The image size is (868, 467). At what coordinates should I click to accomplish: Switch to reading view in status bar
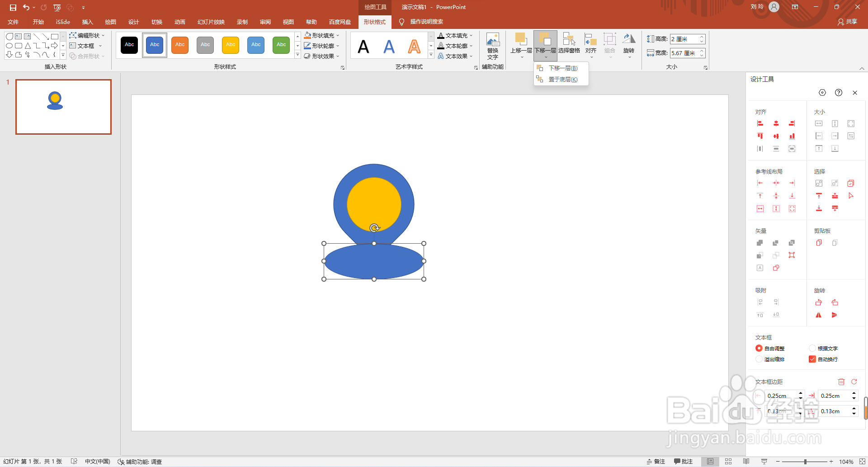pos(746,461)
